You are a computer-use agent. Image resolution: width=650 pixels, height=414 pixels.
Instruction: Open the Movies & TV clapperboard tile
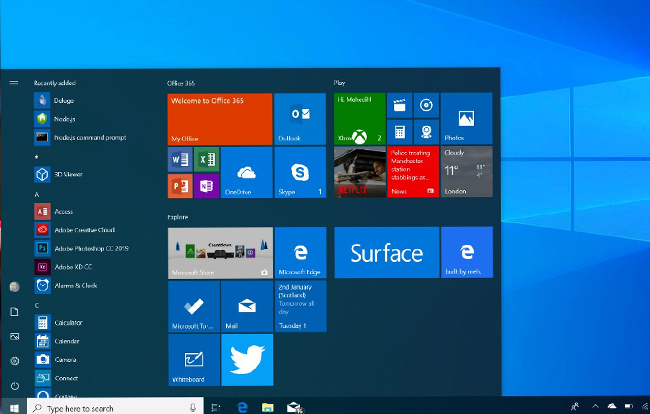coord(399,105)
